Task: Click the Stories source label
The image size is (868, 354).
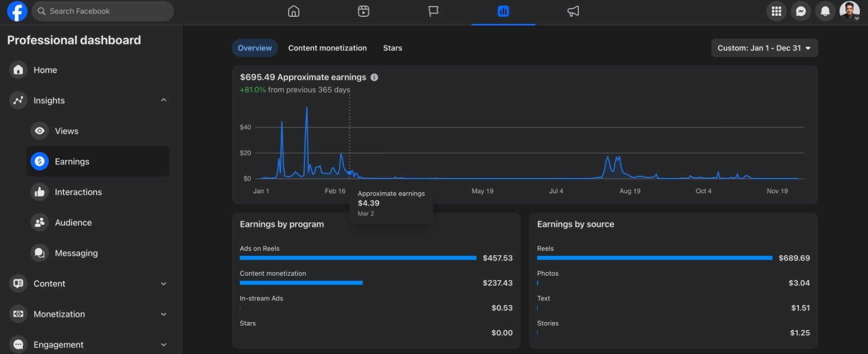Action: [548, 323]
